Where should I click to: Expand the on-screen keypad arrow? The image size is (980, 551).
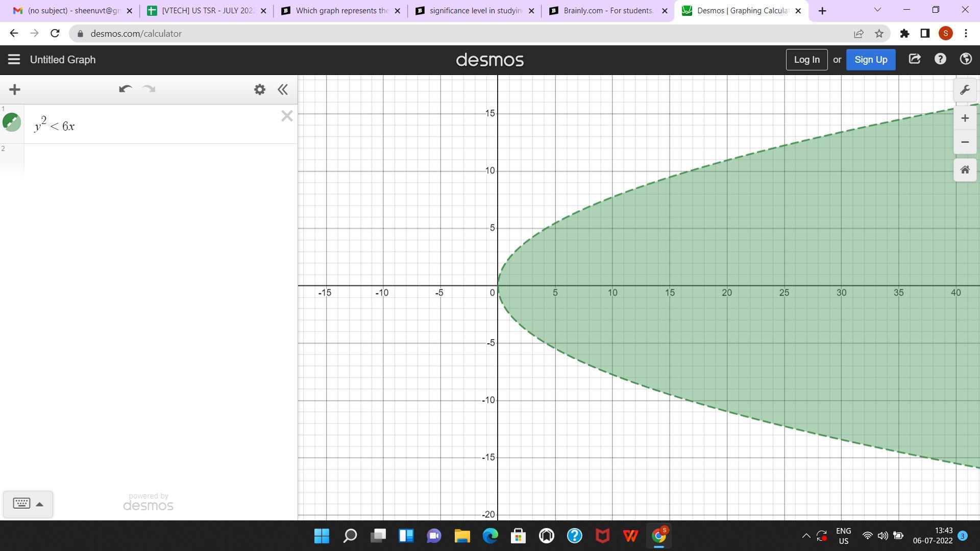coord(39,504)
